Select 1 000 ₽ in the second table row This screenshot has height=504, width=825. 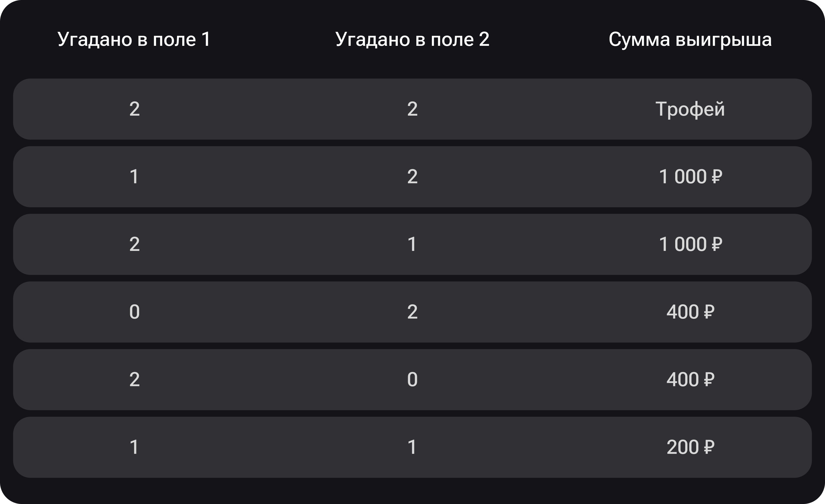[690, 177]
